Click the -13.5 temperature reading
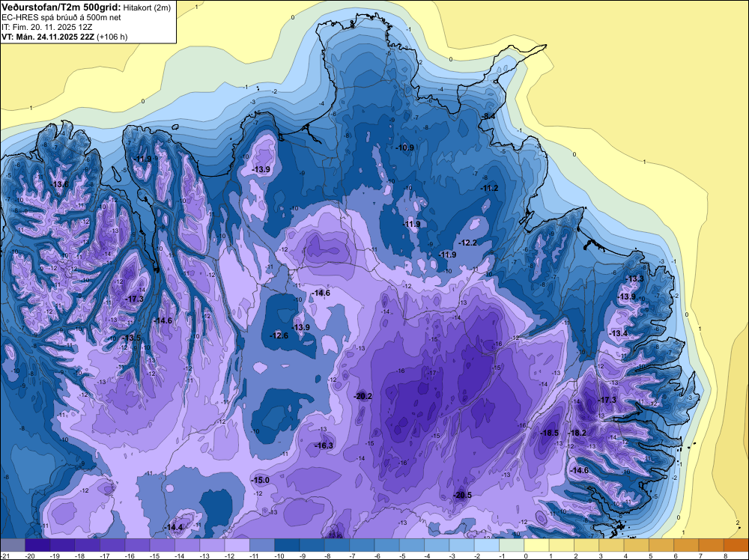The height and width of the screenshot is (560, 749). pos(133,338)
